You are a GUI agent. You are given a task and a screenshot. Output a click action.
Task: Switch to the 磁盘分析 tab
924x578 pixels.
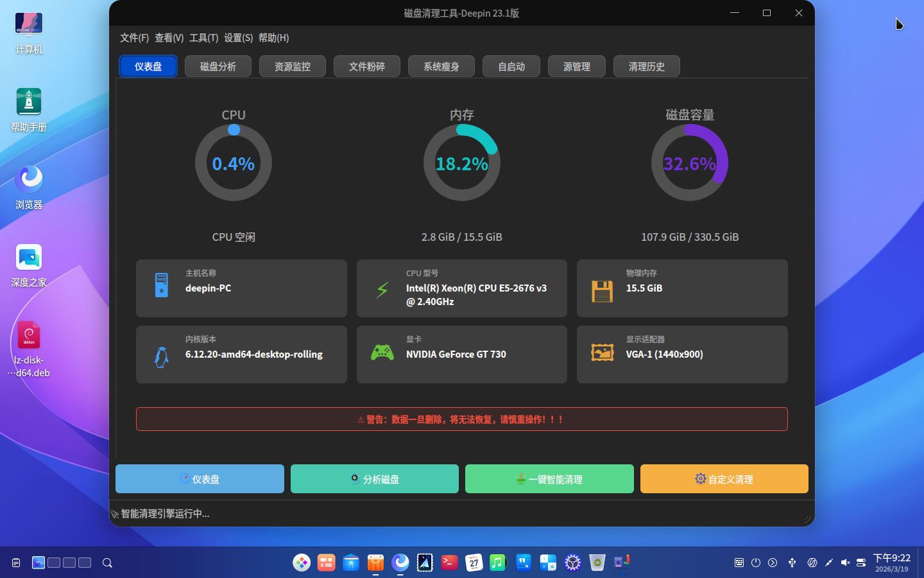pyautogui.click(x=218, y=66)
